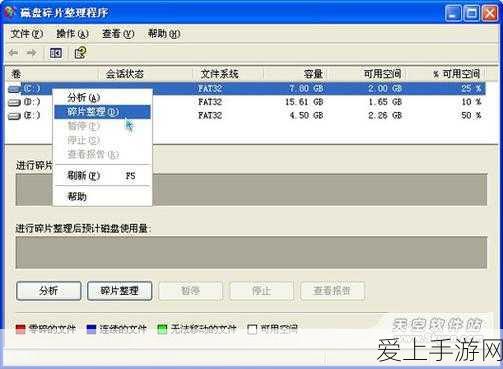Choose 帮助 in the context menu
This screenshot has width=503, height=369.
tap(102, 196)
